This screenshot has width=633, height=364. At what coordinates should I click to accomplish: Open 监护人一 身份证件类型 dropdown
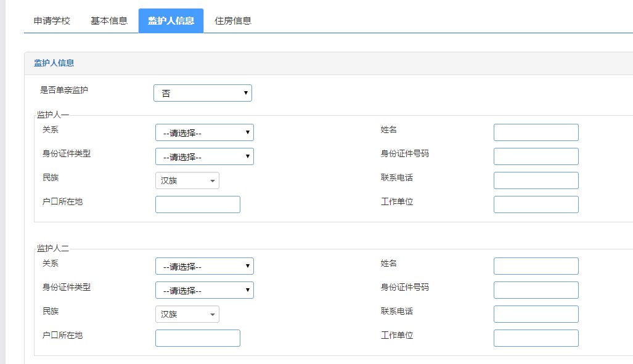204,156
